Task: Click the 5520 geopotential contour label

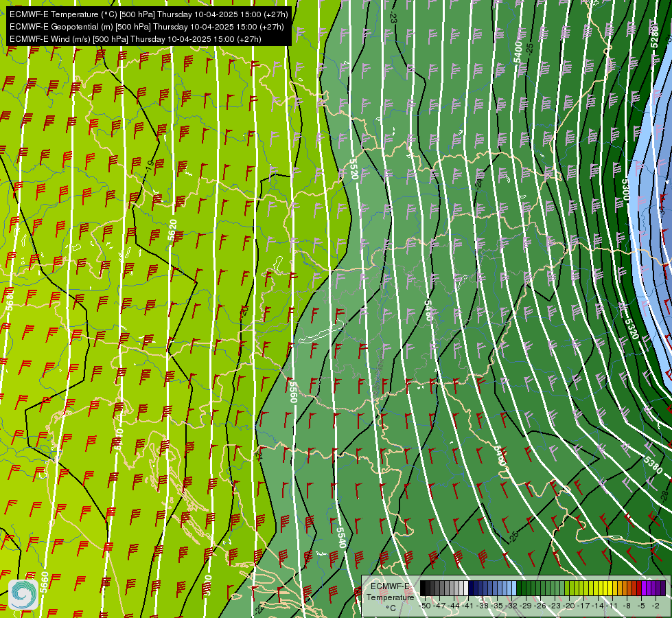Action: pos(354,169)
